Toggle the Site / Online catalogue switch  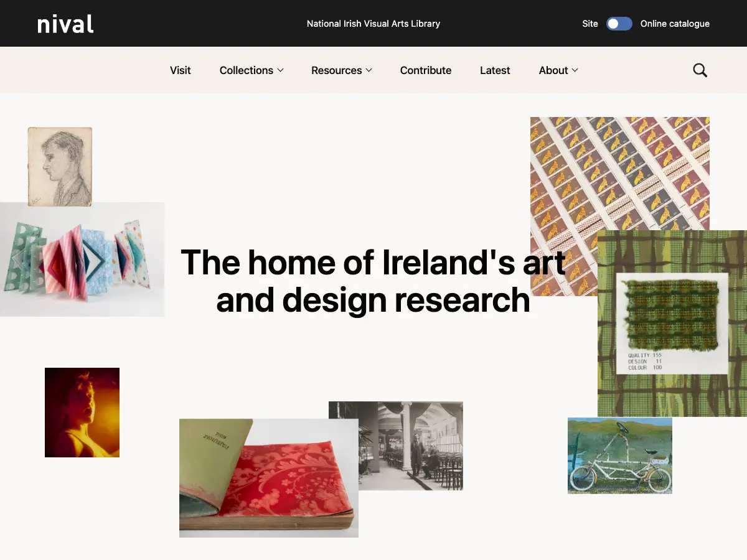coord(619,24)
